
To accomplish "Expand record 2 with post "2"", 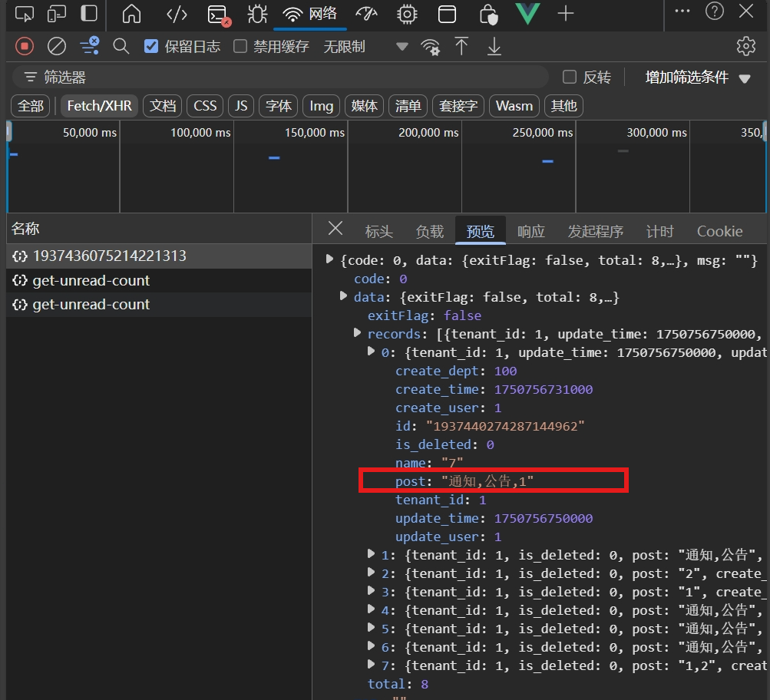I will point(371,573).
